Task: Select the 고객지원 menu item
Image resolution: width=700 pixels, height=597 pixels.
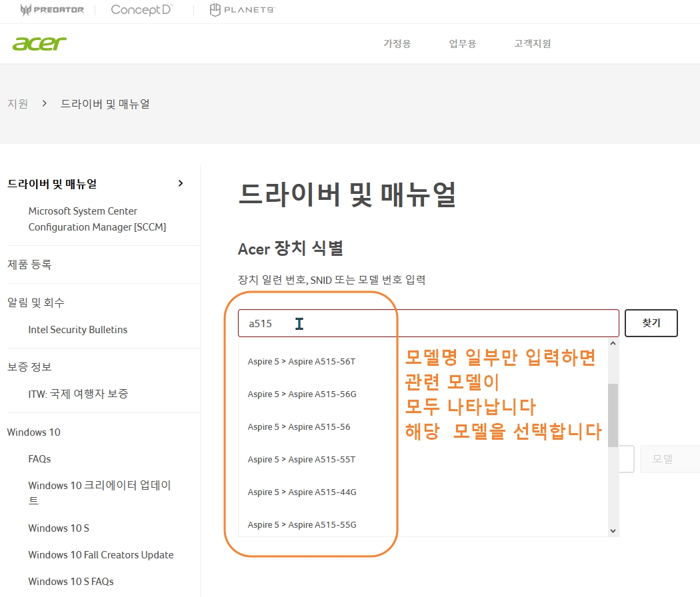Action: tap(531, 43)
